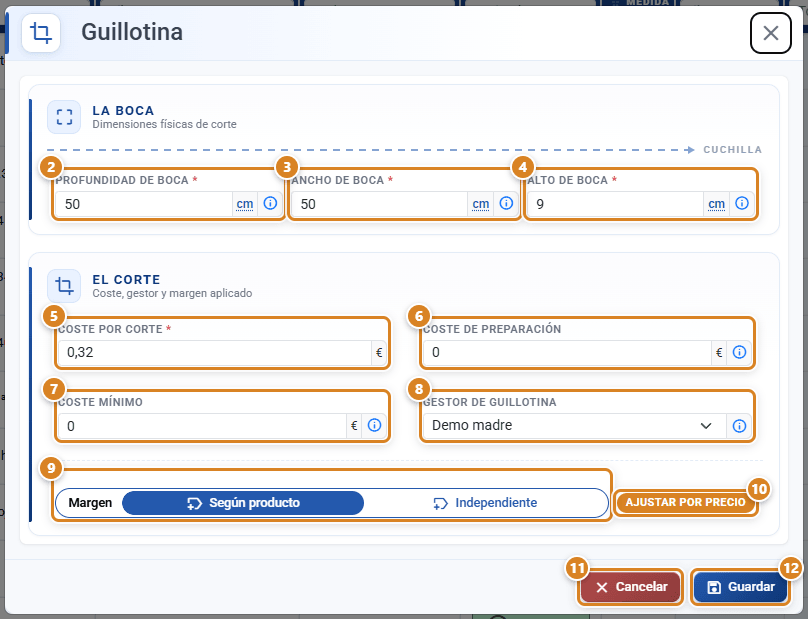Screen dimensions: 808x619
Task: Focus the Alto de boca field
Action: pyautogui.click(x=615, y=204)
